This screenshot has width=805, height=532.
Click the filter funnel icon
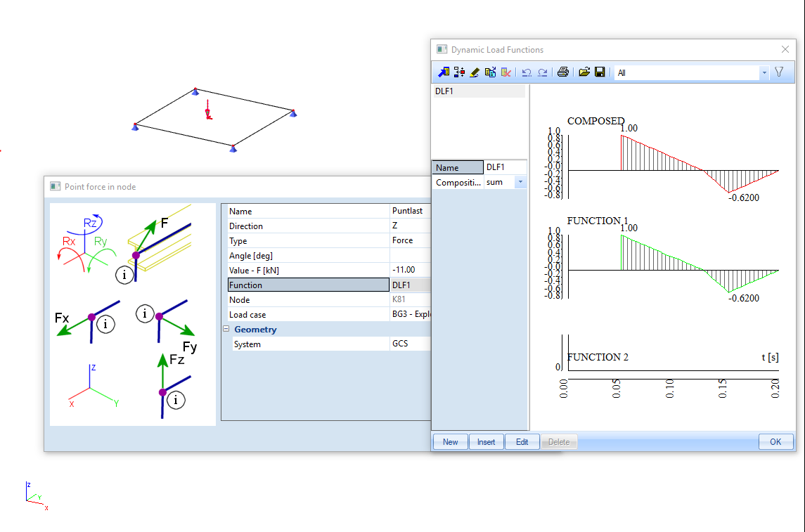pos(779,72)
